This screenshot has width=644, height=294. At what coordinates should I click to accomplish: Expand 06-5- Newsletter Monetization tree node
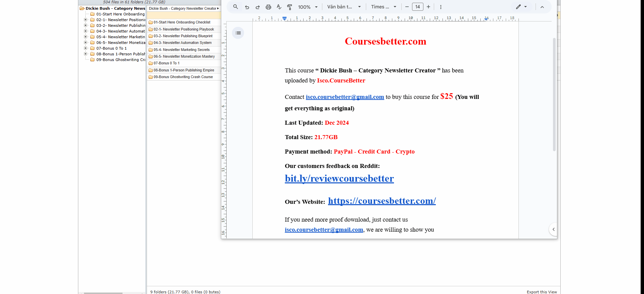[x=86, y=43]
